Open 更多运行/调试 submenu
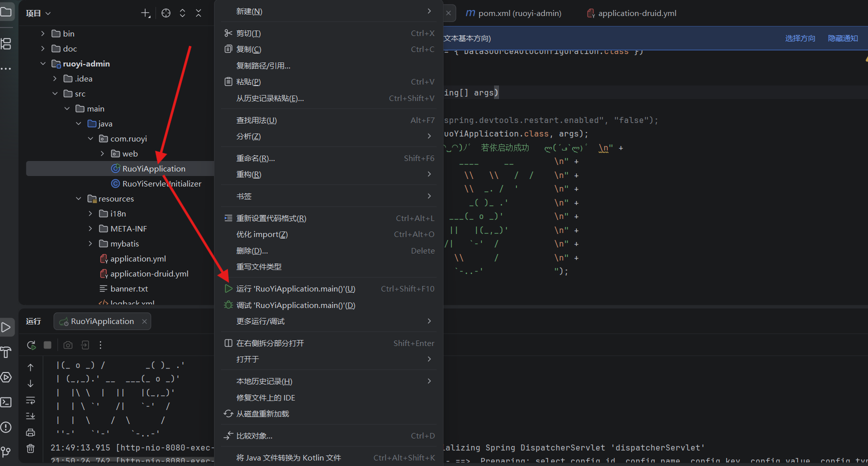This screenshot has height=466, width=868. [x=328, y=321]
